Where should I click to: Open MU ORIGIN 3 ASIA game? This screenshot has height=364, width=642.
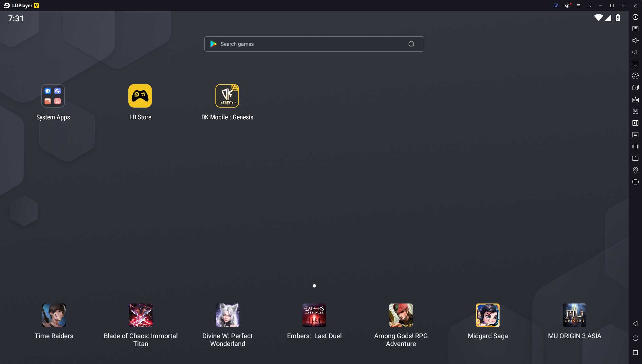click(575, 315)
